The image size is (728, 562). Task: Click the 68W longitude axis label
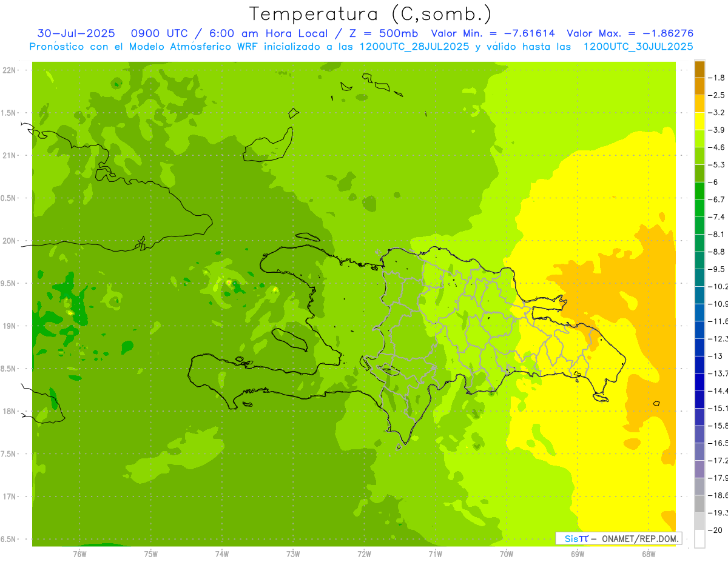tap(649, 554)
